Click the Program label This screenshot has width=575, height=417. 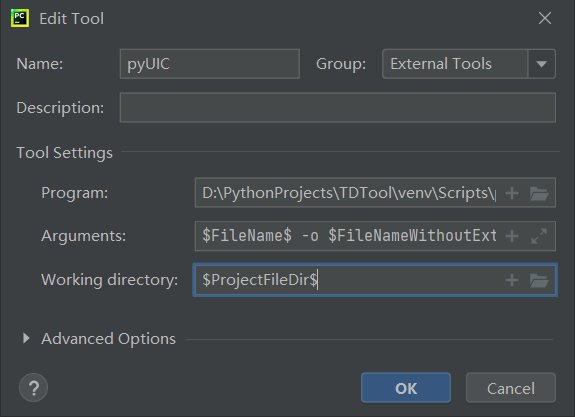pyautogui.click(x=75, y=193)
